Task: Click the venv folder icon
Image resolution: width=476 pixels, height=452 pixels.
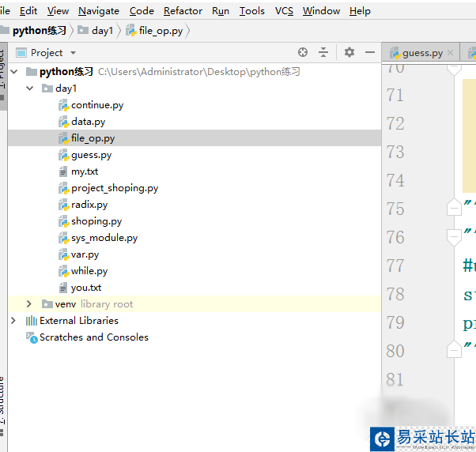Action: click(x=47, y=303)
